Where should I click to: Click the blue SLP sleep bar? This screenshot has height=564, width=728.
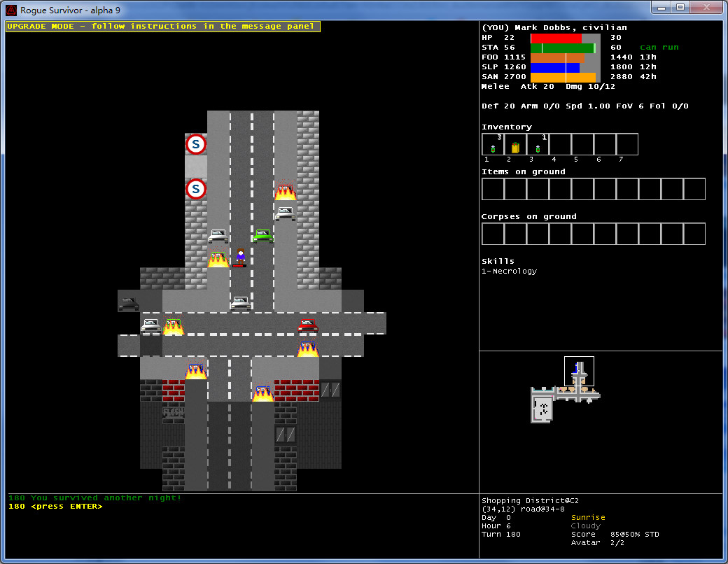click(x=555, y=67)
